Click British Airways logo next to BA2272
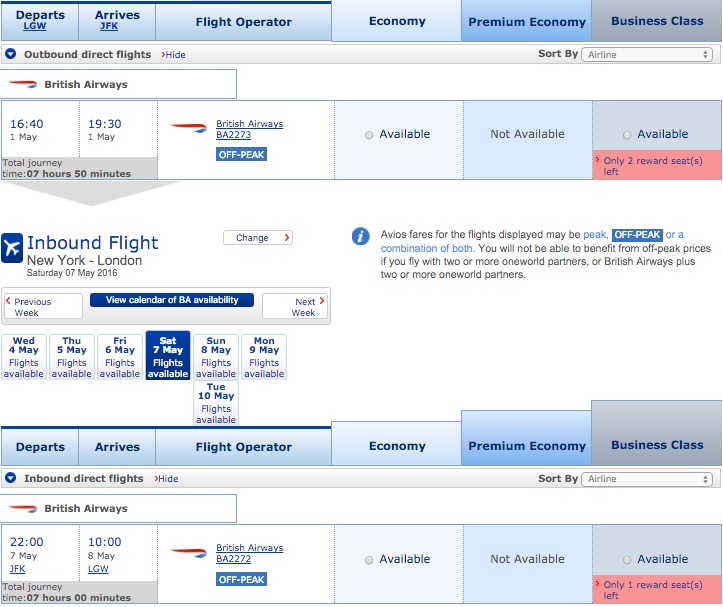Image resolution: width=723 pixels, height=607 pixels. (x=189, y=552)
